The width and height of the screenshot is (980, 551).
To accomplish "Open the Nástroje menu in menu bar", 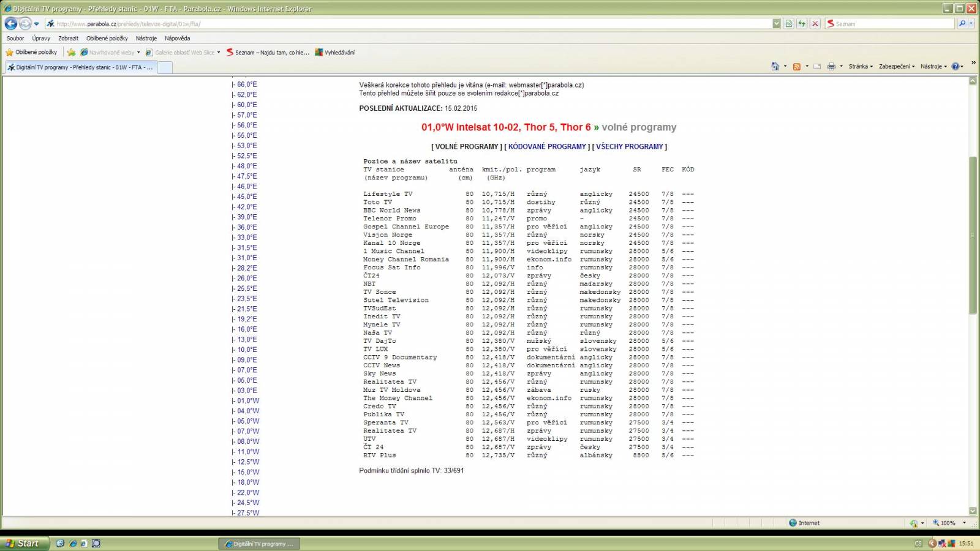I will point(146,38).
